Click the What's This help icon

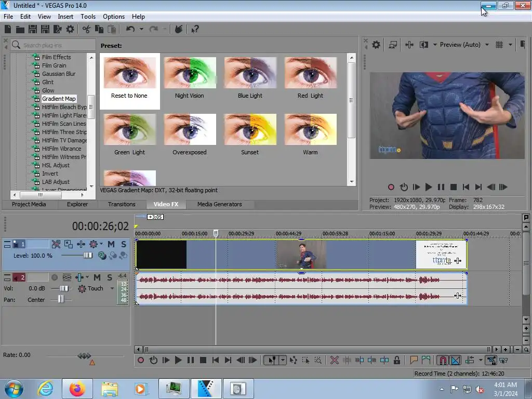pyautogui.click(x=195, y=29)
